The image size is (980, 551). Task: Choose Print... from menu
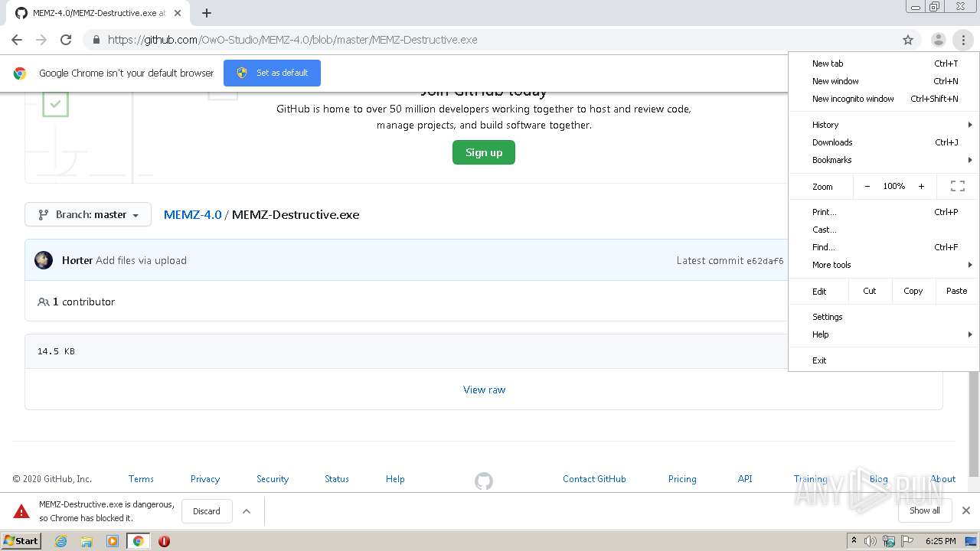884,212
